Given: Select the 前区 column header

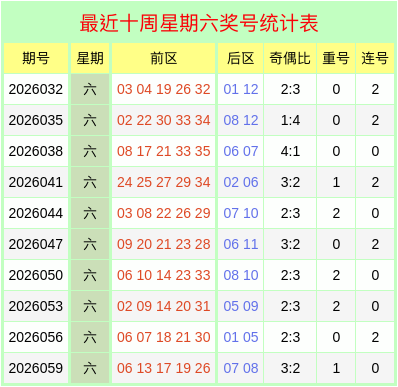Looking at the screenshot, I should [163, 58].
